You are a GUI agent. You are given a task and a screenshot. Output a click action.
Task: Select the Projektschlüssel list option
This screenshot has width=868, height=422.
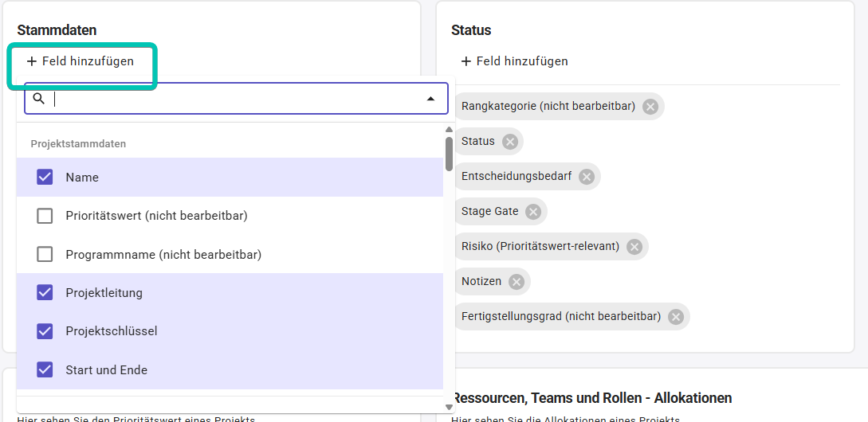click(112, 331)
